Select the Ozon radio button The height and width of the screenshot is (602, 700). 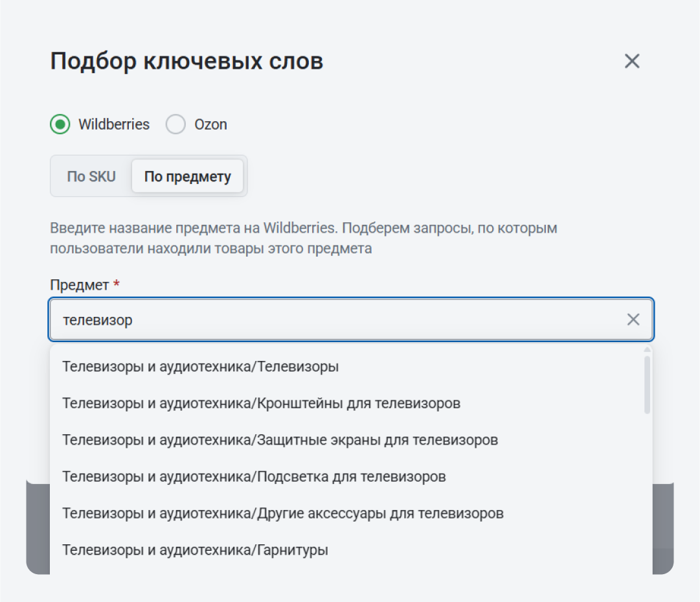pos(175,124)
